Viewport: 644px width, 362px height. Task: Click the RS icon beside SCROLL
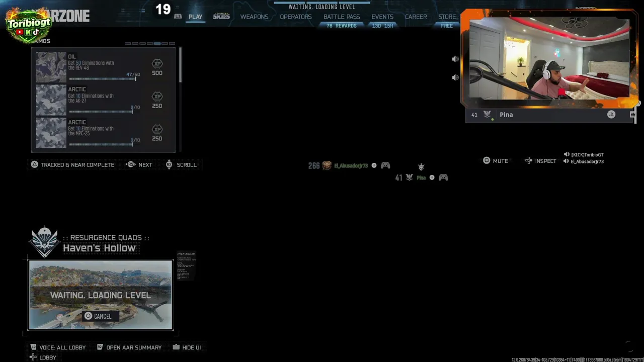169,164
